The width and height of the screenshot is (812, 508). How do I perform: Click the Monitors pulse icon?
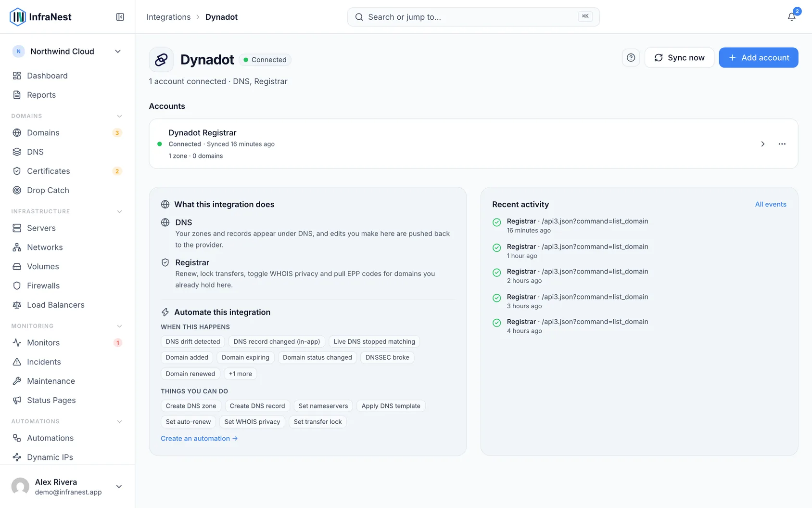pos(17,342)
